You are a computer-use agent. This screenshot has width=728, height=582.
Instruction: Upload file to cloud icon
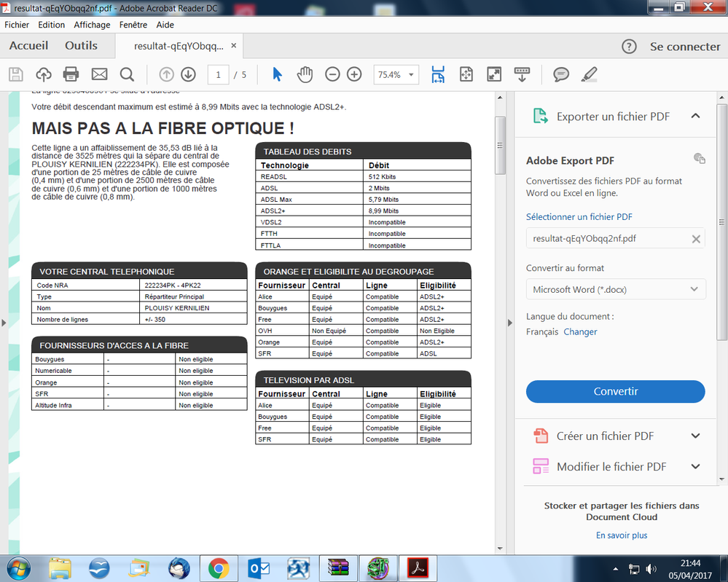(x=43, y=74)
